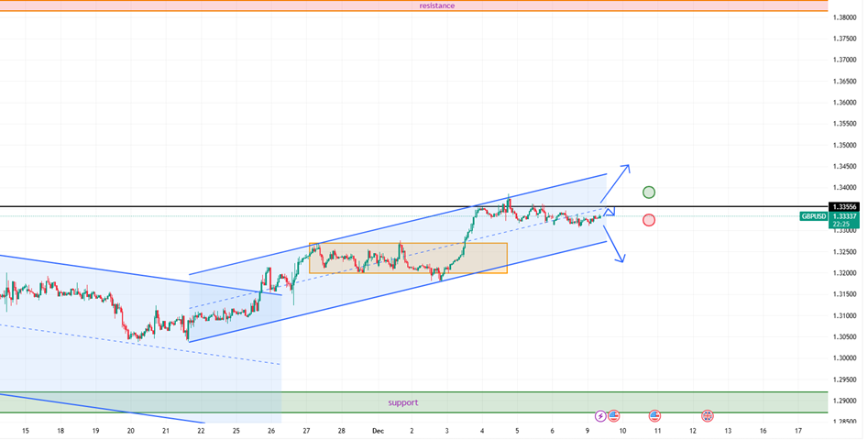Select the purple resistance text label

coord(437,5)
